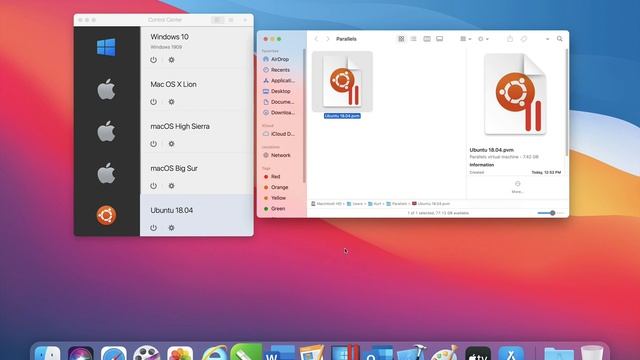
Task: Select the Orange tag in Finder sidebar
Action: click(276, 187)
